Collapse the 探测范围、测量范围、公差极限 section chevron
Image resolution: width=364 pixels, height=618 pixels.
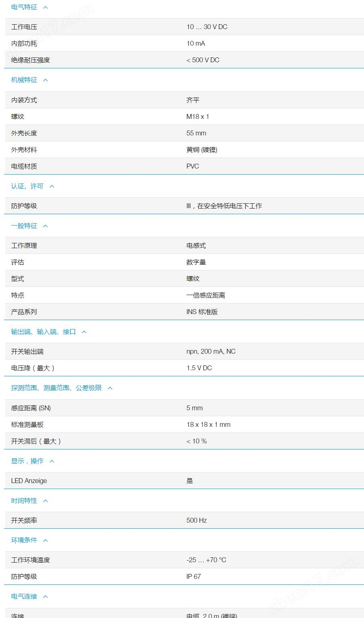click(110, 388)
